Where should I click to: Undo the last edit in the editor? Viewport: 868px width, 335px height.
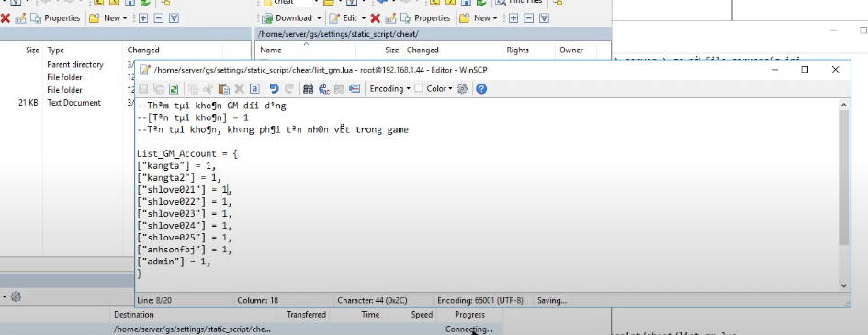click(x=274, y=88)
